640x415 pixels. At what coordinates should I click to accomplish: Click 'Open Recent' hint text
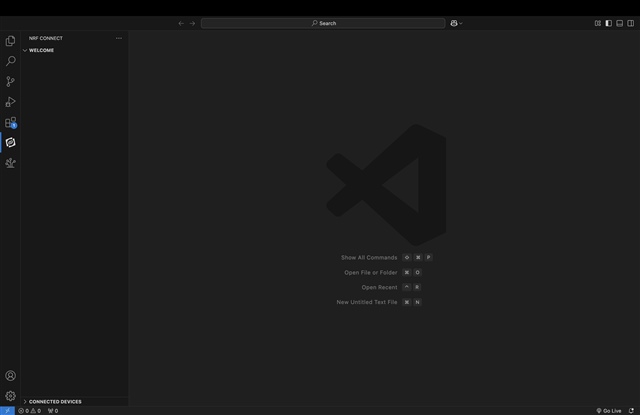pos(379,287)
